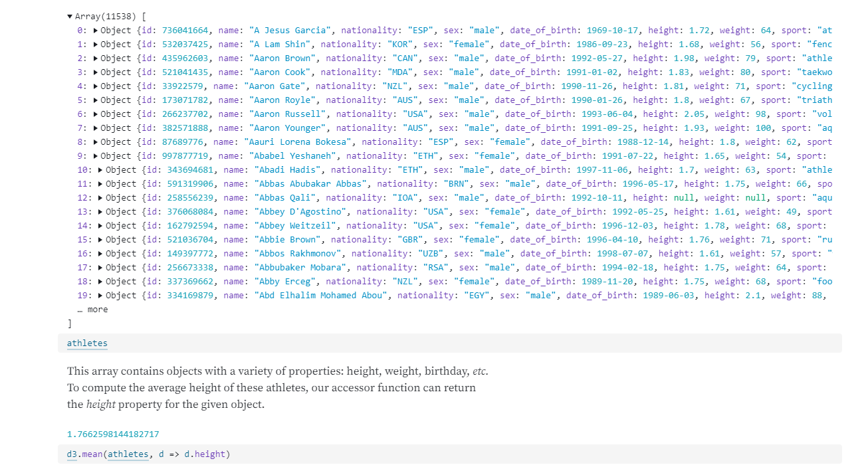Expand the Abby Erceg object entry

pos(101,282)
